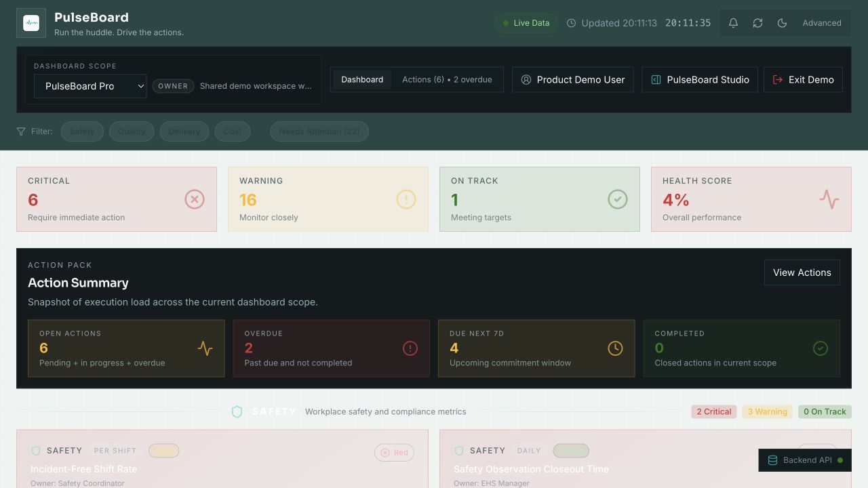Click the 3 Warning badge

768,411
